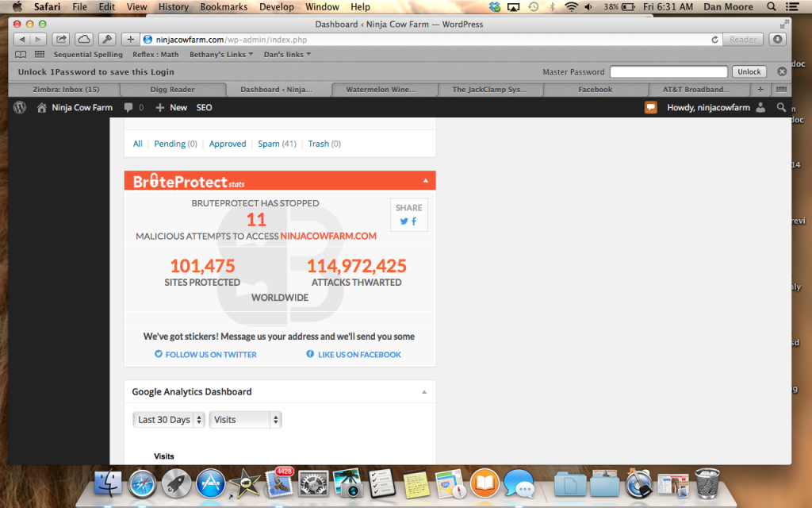This screenshot has height=508, width=812.
Task: Show Top Sites grid icon
Action: tap(40, 55)
